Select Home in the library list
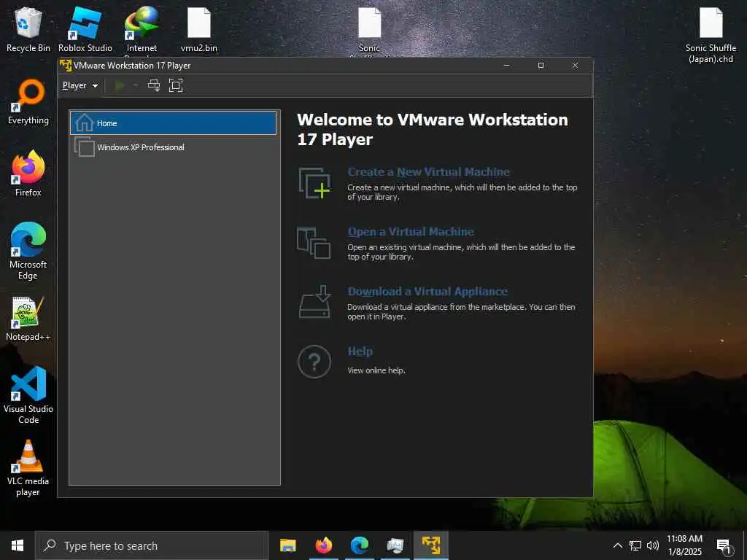This screenshot has width=747, height=560. (174, 122)
